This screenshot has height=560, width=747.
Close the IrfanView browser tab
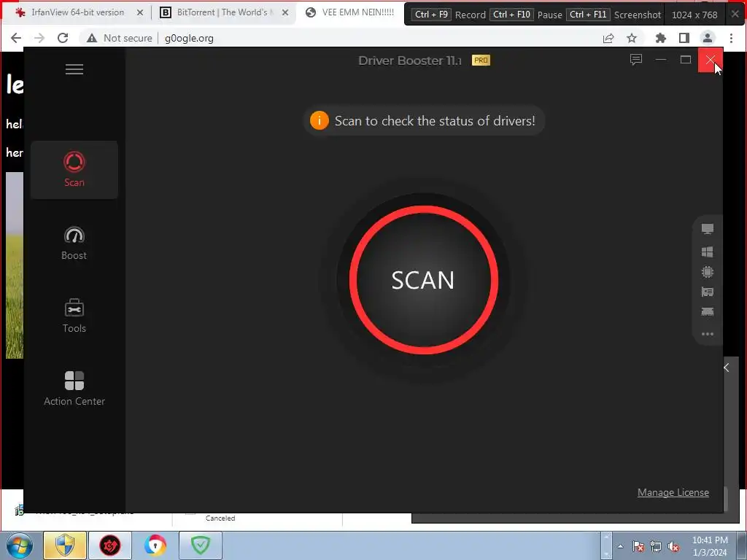[140, 12]
